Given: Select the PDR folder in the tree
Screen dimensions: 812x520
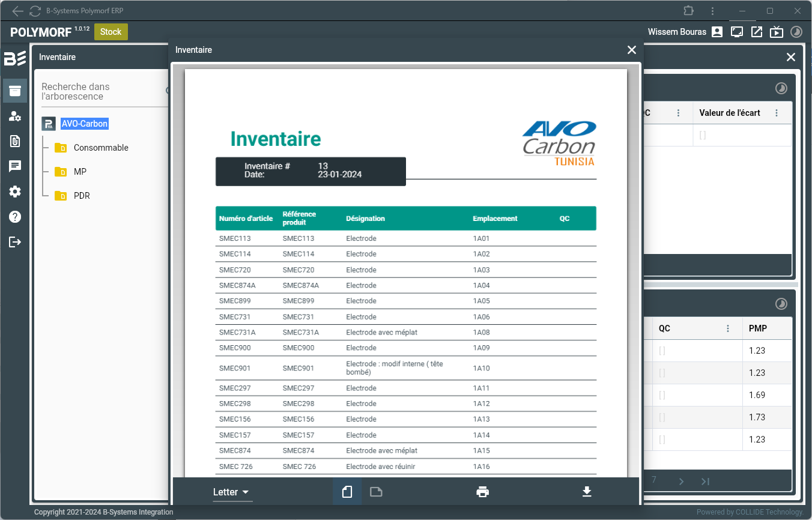Looking at the screenshot, I should pos(81,196).
